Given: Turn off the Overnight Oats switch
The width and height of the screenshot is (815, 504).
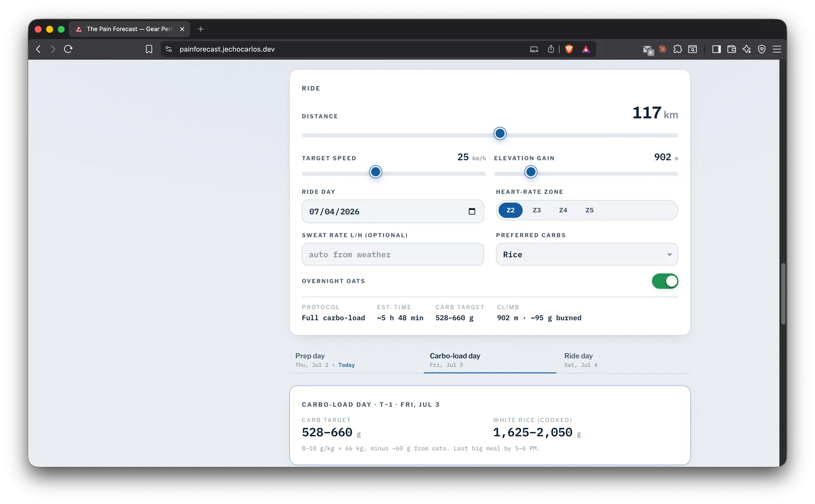Looking at the screenshot, I should click(x=665, y=281).
